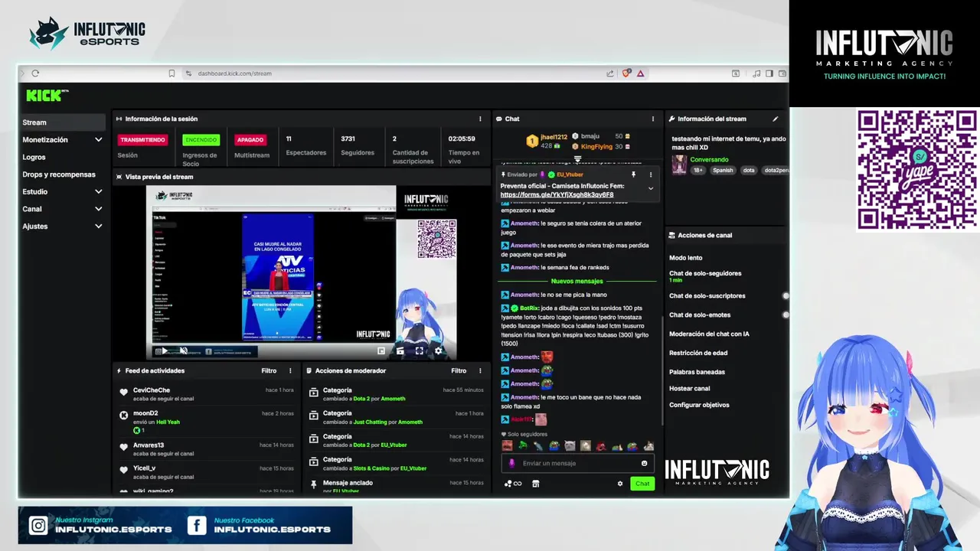Click the pin icon on pinned message
This screenshot has width=980, height=551.
point(633,174)
